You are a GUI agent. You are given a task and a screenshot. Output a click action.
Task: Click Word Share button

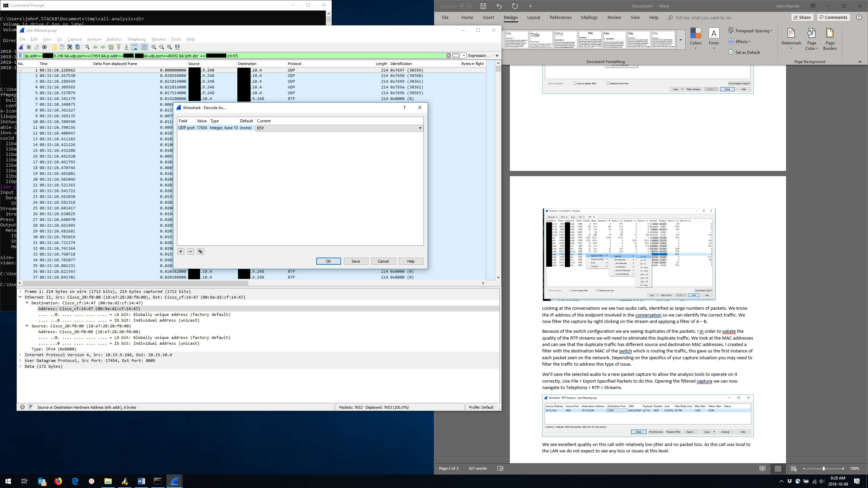[802, 18]
